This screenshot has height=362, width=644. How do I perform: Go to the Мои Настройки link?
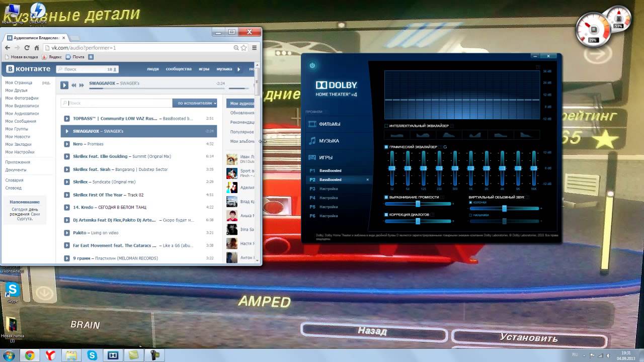pyautogui.click(x=20, y=152)
